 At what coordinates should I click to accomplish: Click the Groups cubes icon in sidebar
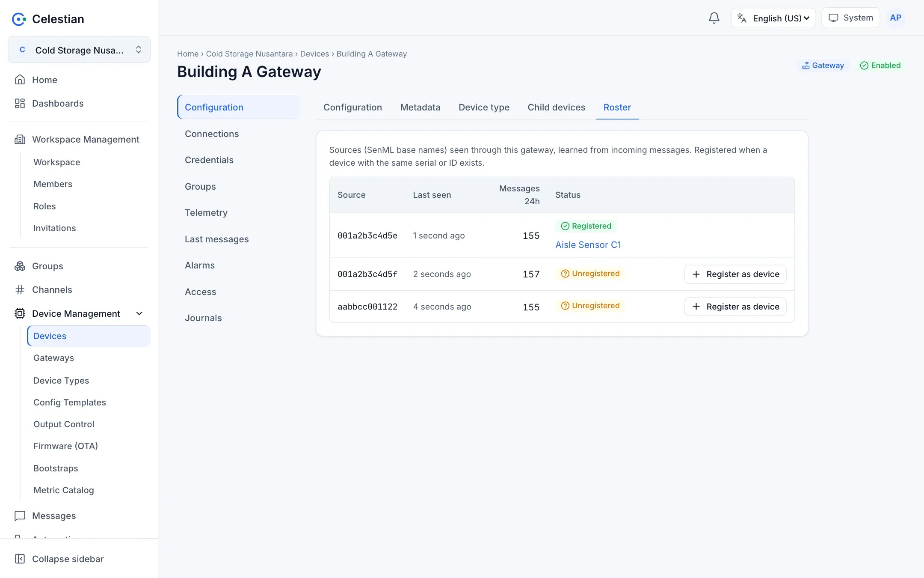[20, 266]
